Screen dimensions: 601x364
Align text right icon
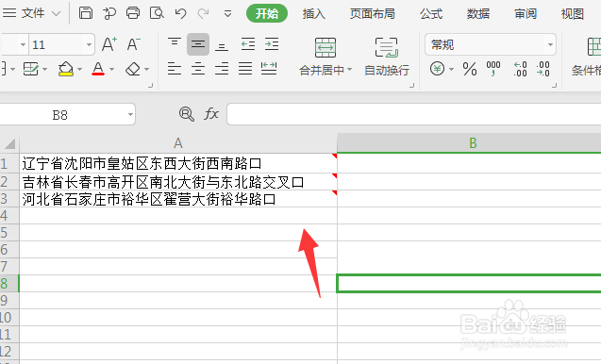click(222, 69)
